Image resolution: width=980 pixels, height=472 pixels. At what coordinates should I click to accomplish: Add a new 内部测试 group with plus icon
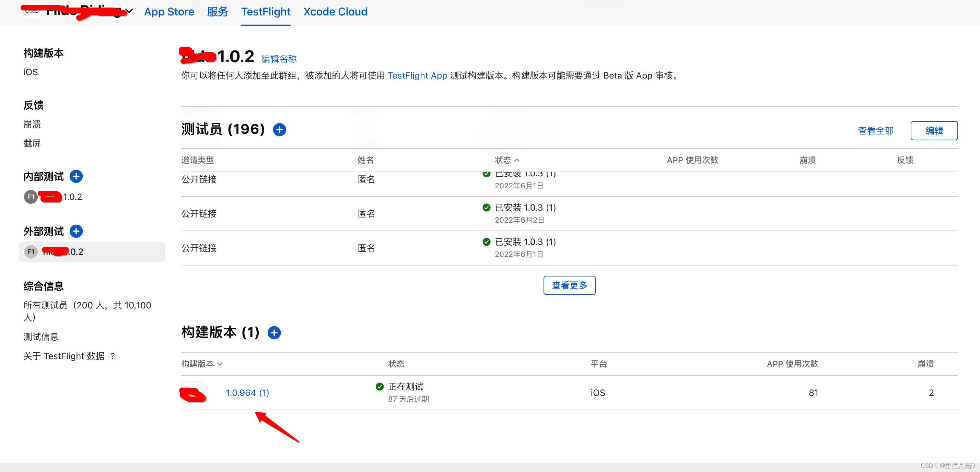click(76, 176)
